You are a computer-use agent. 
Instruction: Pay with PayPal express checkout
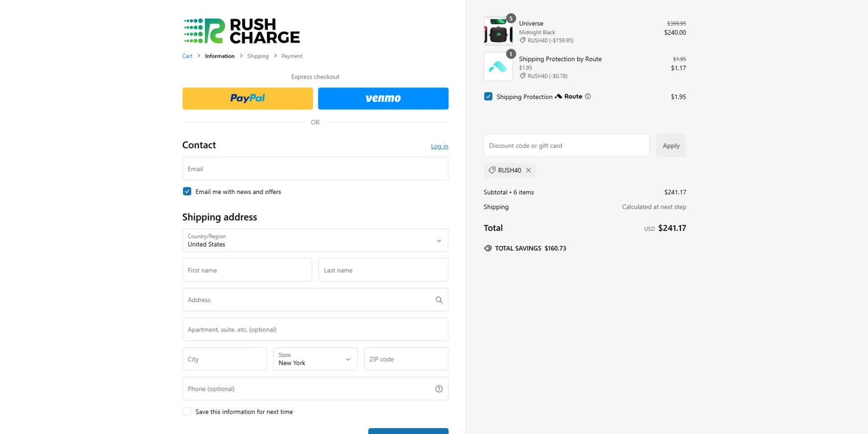(x=248, y=98)
